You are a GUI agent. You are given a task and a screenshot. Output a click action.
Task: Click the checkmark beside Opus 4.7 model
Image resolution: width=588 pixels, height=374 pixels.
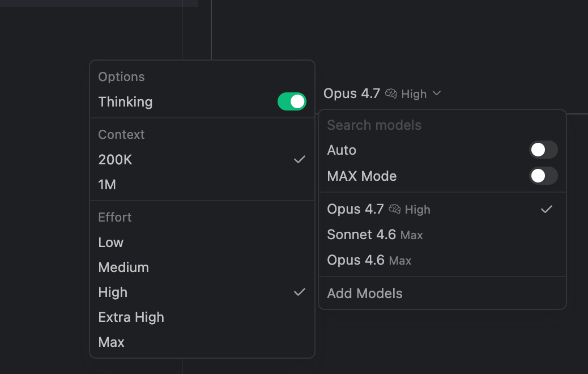547,209
